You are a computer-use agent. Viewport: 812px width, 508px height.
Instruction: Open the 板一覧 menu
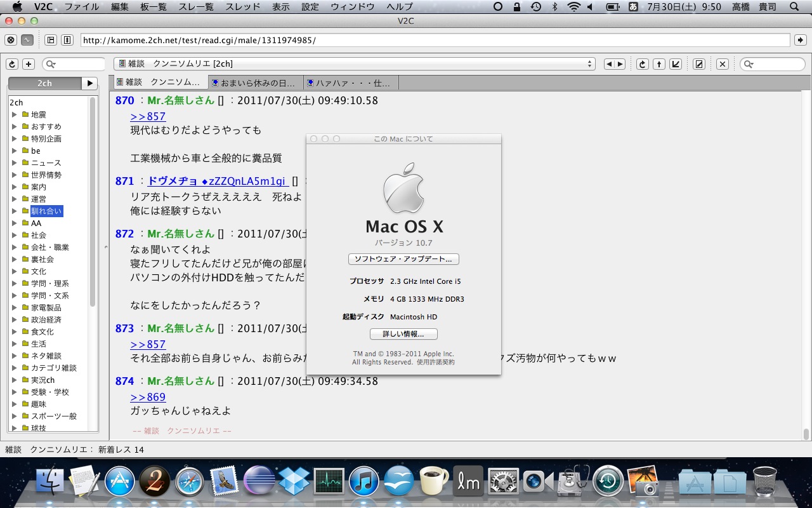click(x=154, y=7)
